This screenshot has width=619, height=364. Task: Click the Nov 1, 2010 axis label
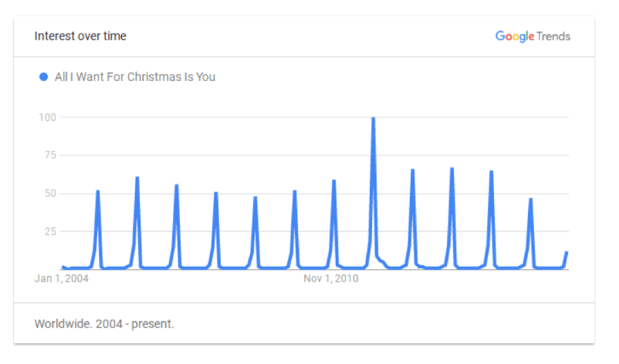point(331,278)
